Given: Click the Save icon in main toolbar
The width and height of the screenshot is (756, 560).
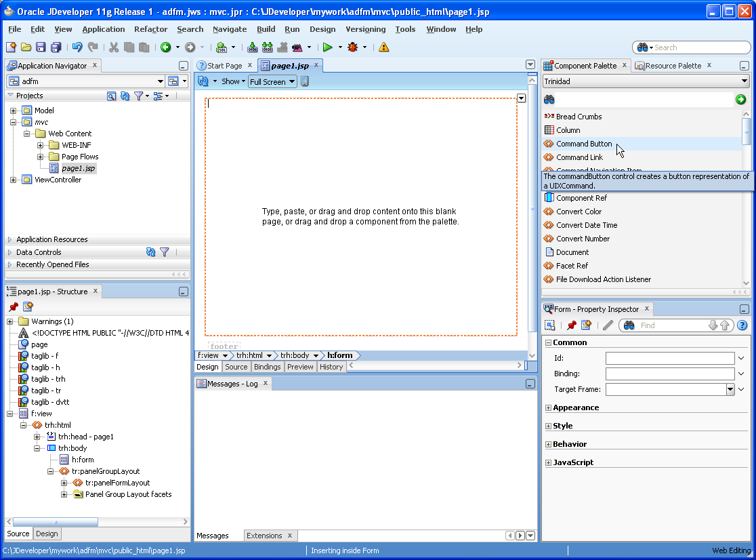Looking at the screenshot, I should click(41, 47).
